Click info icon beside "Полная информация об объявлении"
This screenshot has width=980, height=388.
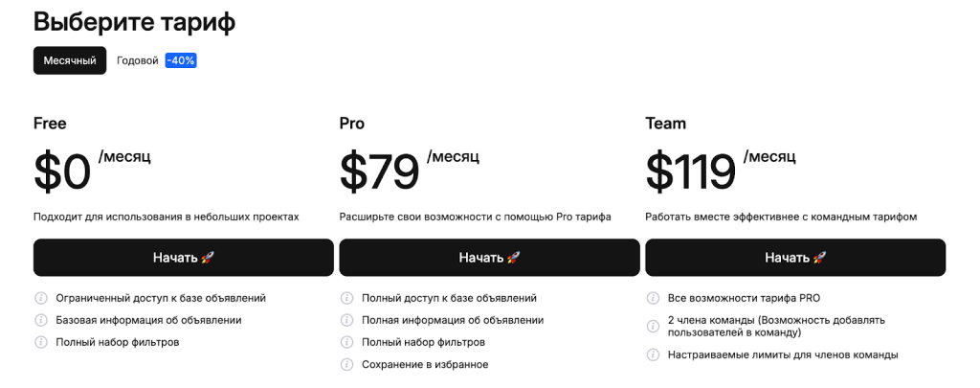(347, 320)
